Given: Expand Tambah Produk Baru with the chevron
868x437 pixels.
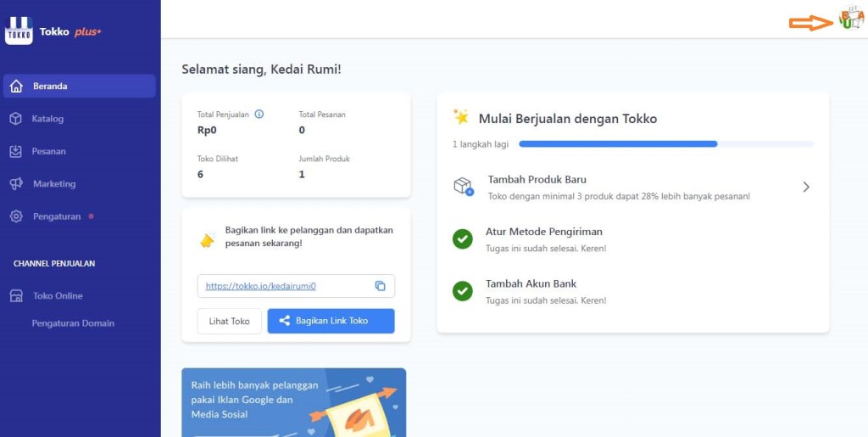Looking at the screenshot, I should 806,187.
